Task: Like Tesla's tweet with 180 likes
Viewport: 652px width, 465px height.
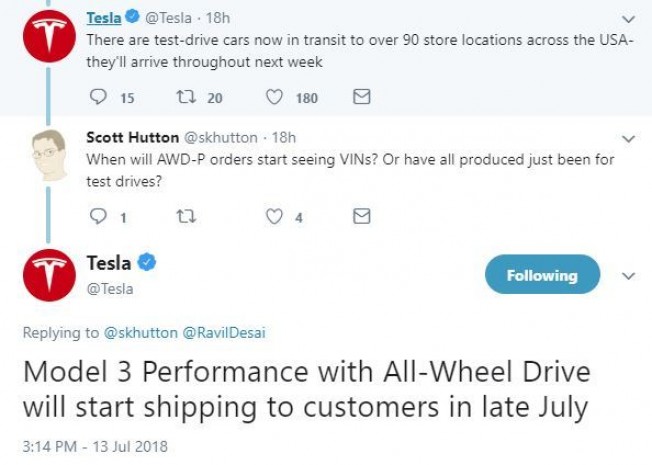Action: click(x=274, y=97)
